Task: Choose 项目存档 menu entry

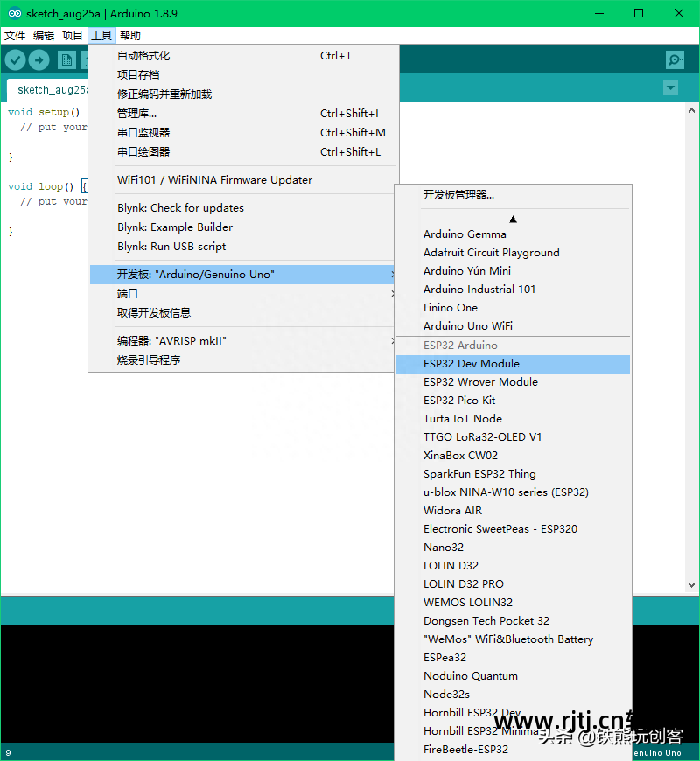Action: [x=244, y=74]
